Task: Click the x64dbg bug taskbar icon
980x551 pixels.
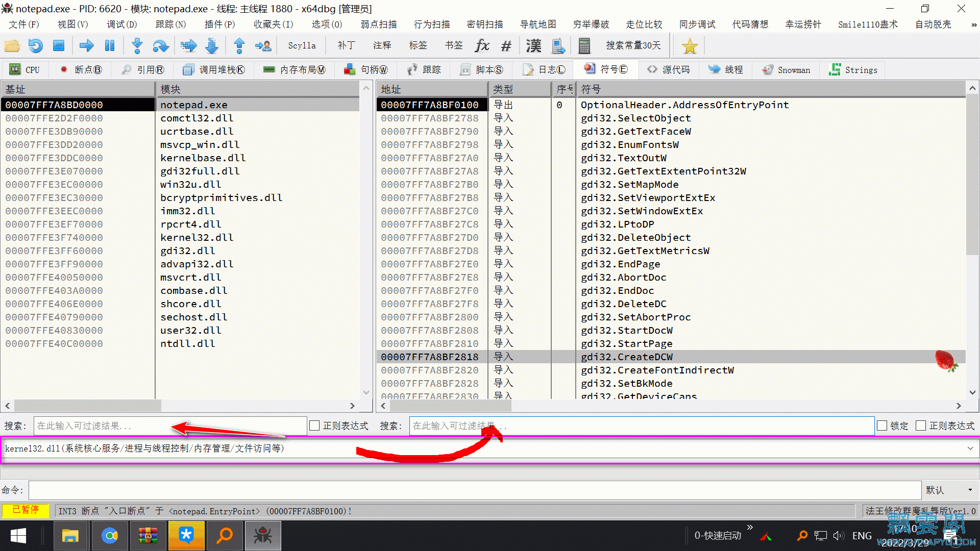Action: pyautogui.click(x=263, y=536)
